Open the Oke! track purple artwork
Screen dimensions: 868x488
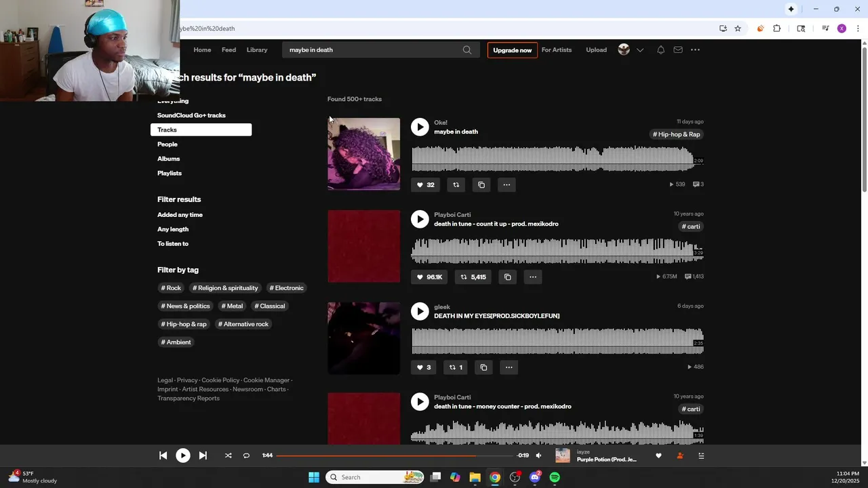(364, 154)
